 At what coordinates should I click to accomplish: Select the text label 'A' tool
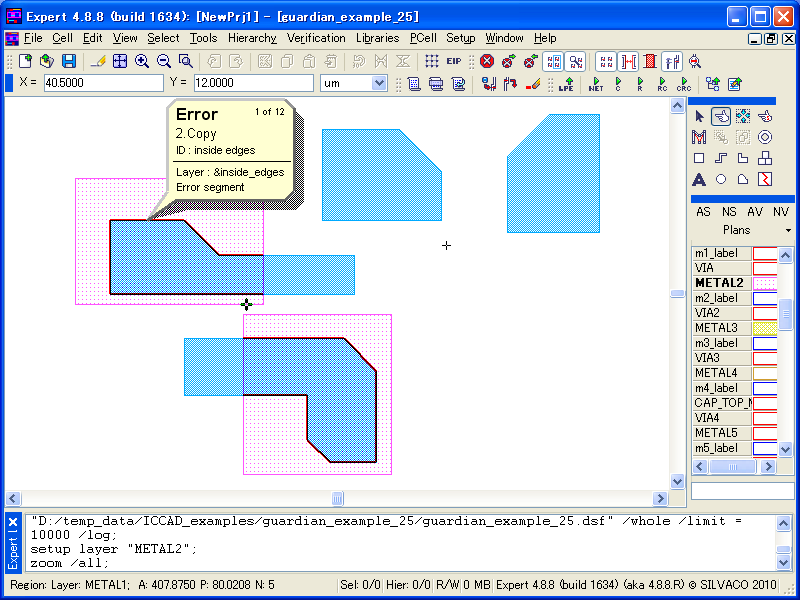(700, 179)
